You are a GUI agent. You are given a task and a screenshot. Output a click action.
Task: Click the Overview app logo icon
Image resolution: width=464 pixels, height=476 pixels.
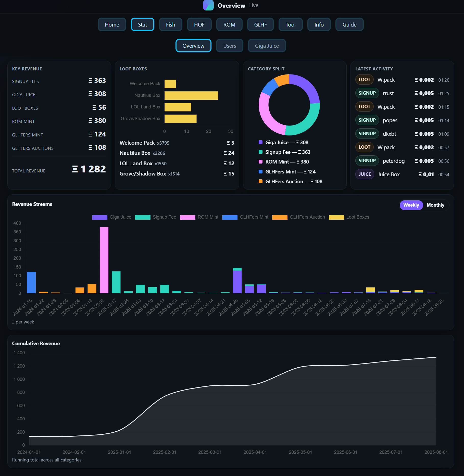tap(208, 5)
